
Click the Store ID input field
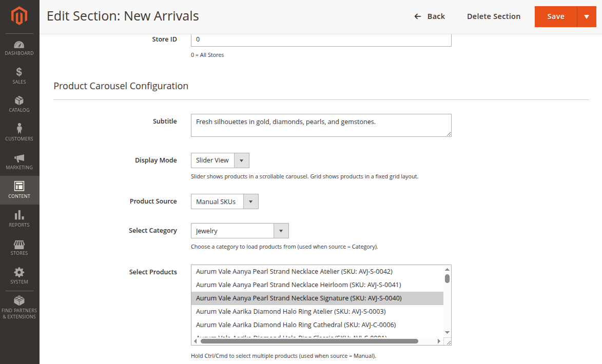321,39
